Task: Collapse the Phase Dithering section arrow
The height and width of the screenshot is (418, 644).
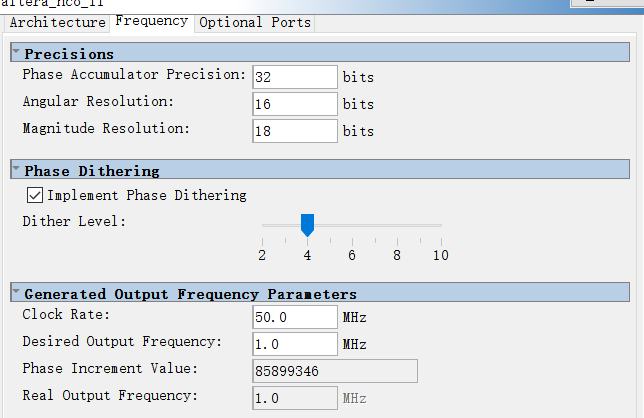Action: 16,170
